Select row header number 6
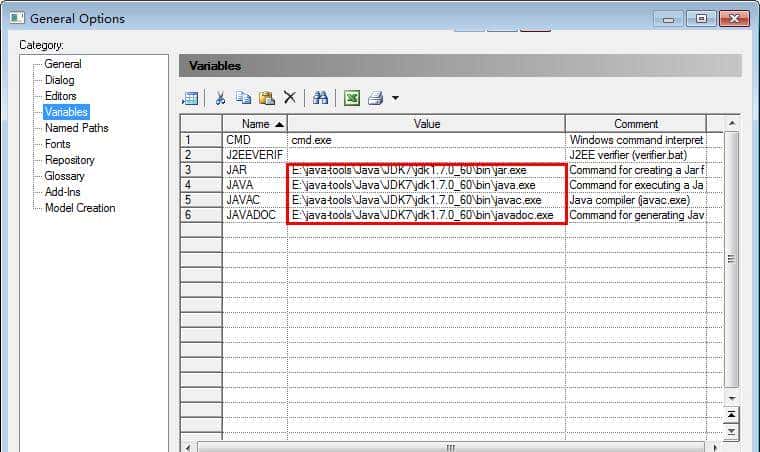The height and width of the screenshot is (452, 760). 201,215
